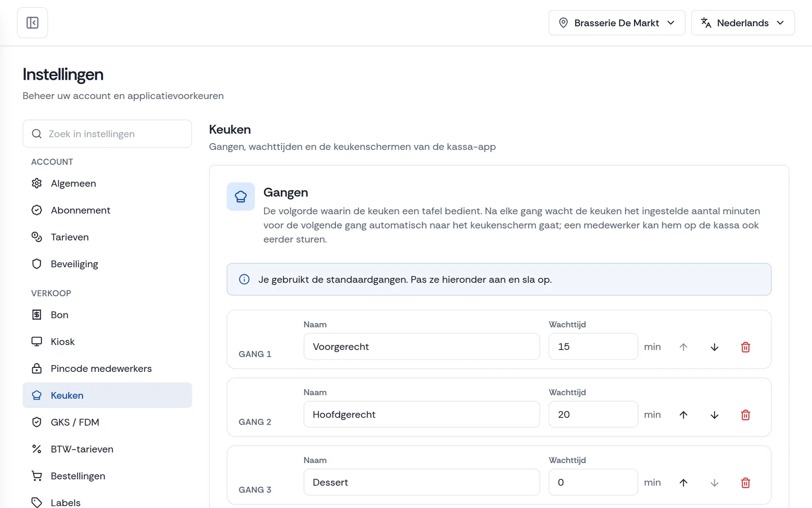Go to Tarieven settings
The height and width of the screenshot is (508, 812).
(107, 237)
